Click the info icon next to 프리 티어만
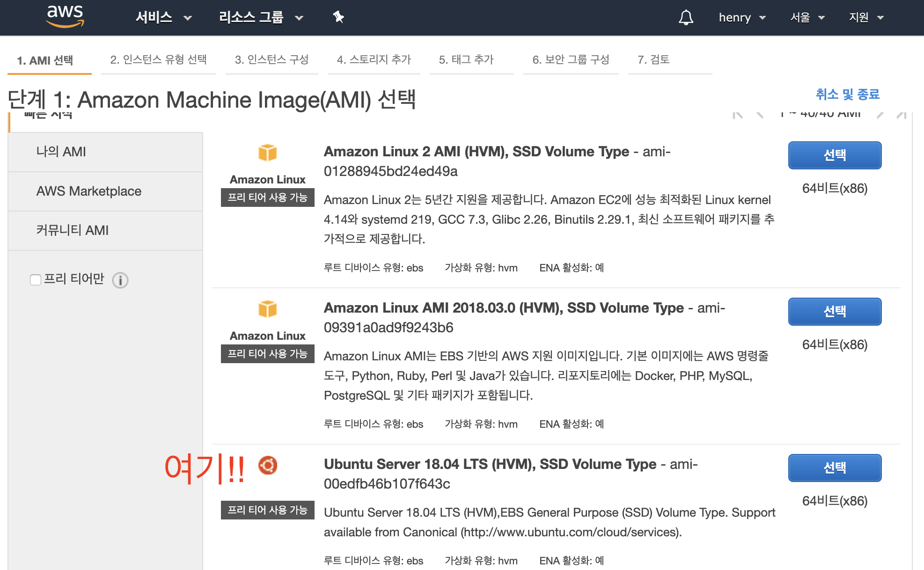The width and height of the screenshot is (924, 570). click(x=120, y=280)
